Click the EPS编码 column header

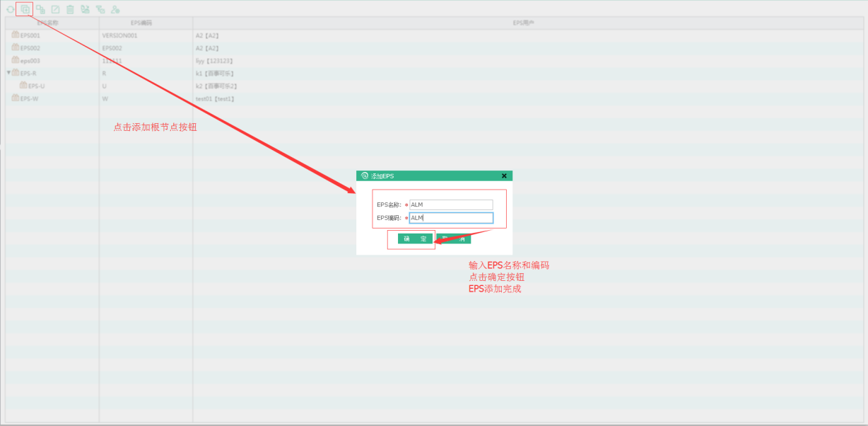point(141,23)
